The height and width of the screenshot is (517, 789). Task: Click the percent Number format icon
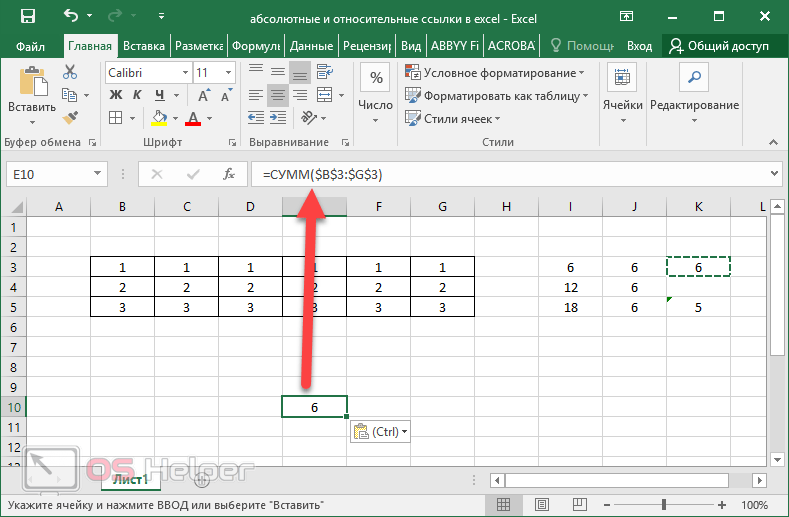tap(375, 78)
